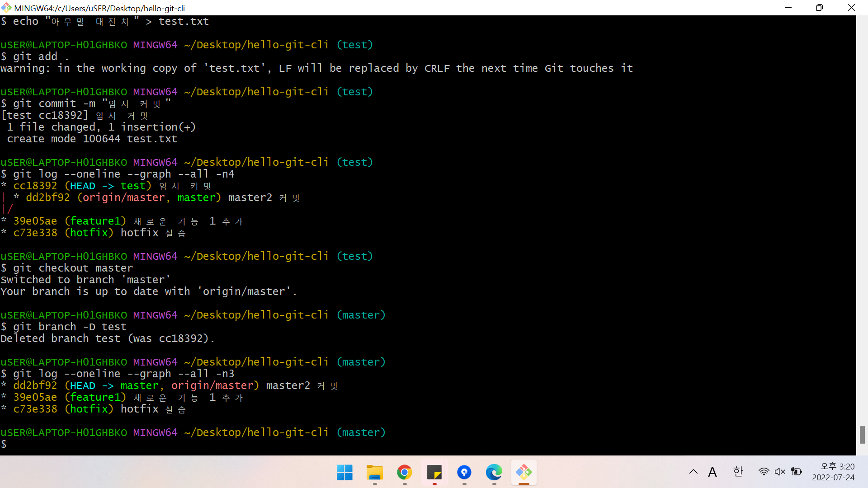
Task: Click '1 file changed, 1 insertion(+)' text
Action: (x=101, y=127)
